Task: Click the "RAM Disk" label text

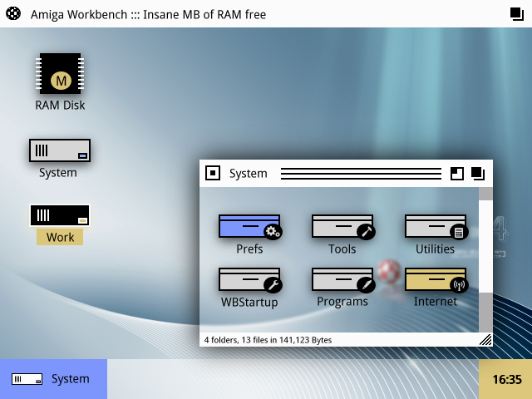Action: 60,106
